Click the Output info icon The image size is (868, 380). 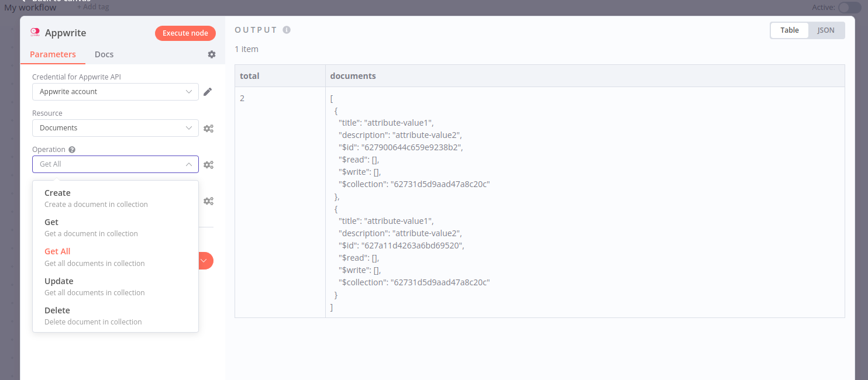[x=287, y=30]
